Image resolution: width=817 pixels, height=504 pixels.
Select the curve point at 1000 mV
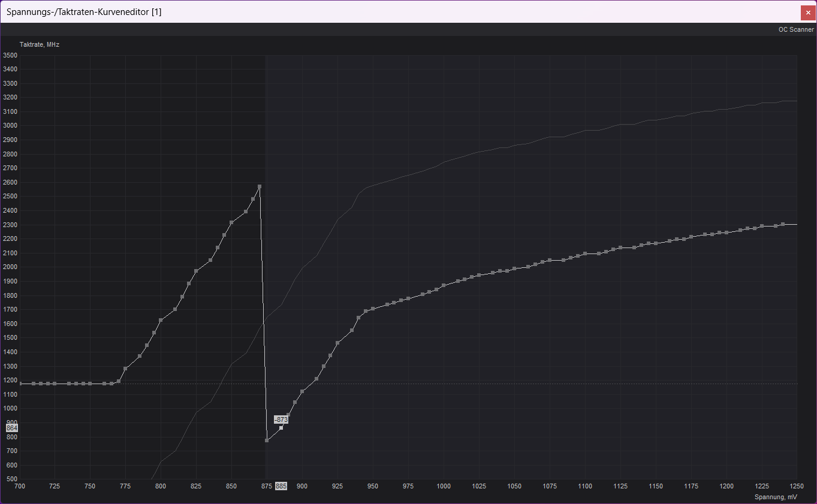click(444, 285)
